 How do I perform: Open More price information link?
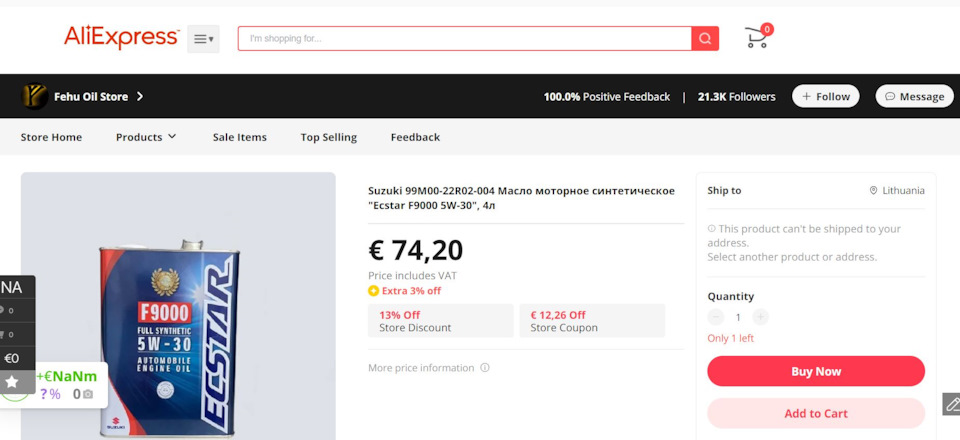pos(421,368)
